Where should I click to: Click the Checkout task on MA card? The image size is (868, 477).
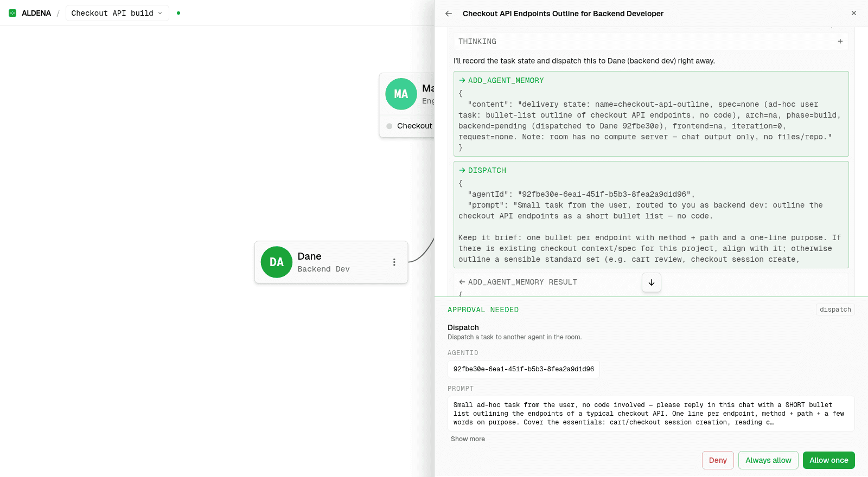click(x=410, y=126)
